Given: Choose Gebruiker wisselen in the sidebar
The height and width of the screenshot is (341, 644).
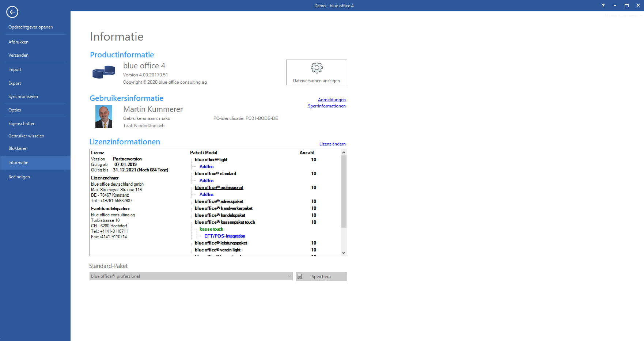Looking at the screenshot, I should (26, 136).
